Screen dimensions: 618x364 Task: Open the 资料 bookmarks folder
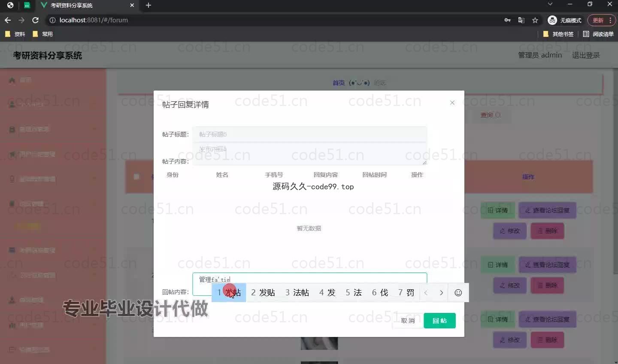(15, 34)
